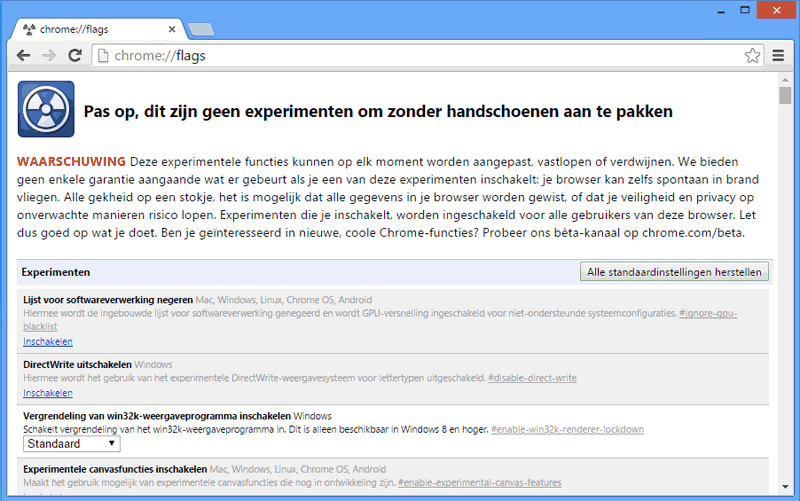Click the scrollbar down arrow
The width and height of the screenshot is (800, 501).
point(785,487)
